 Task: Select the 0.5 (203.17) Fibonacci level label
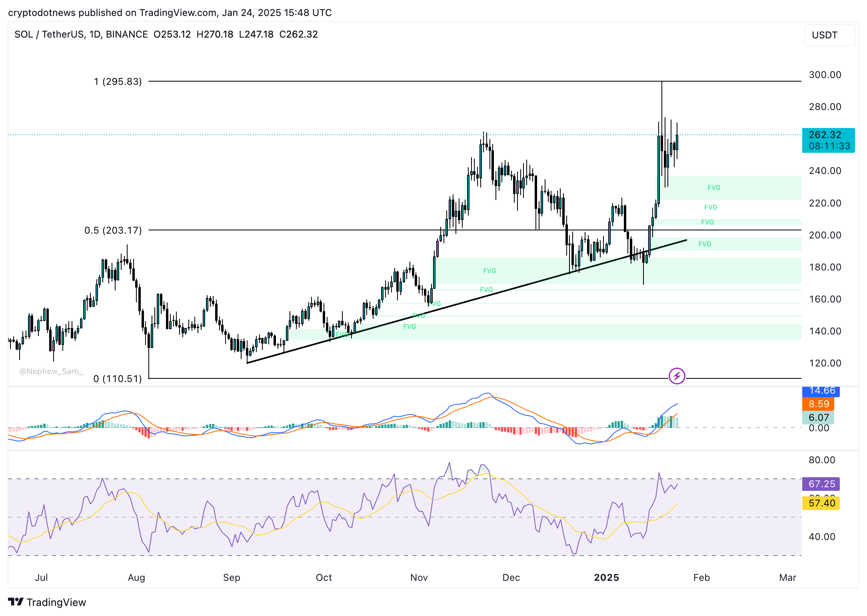113,230
